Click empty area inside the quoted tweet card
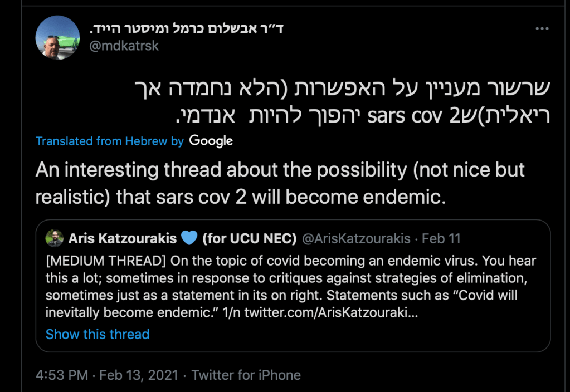Image resolution: width=570 pixels, height=392 pixels. [362, 335]
